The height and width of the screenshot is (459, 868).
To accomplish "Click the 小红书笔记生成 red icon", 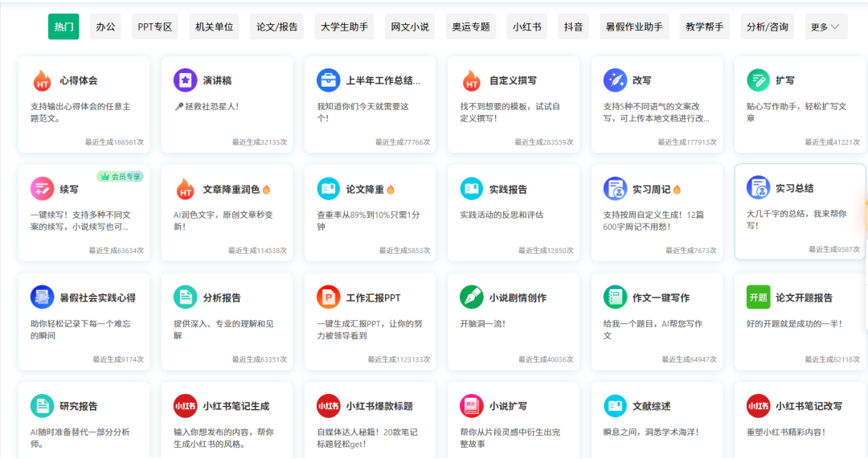I will 185,406.
